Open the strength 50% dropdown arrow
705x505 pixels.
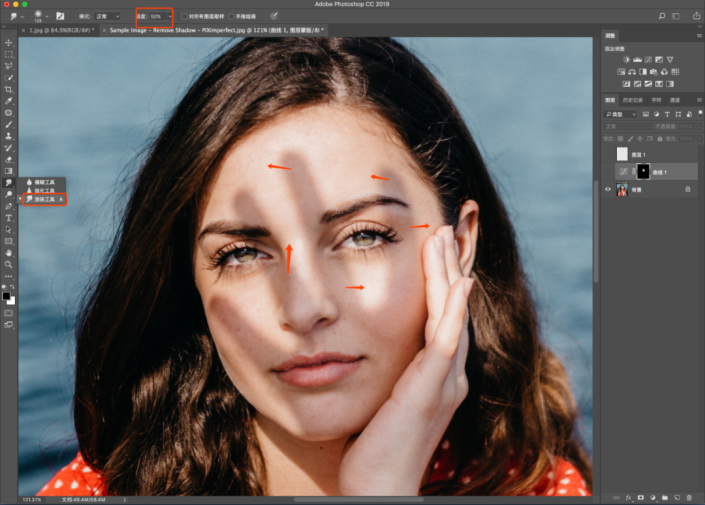[x=168, y=17]
